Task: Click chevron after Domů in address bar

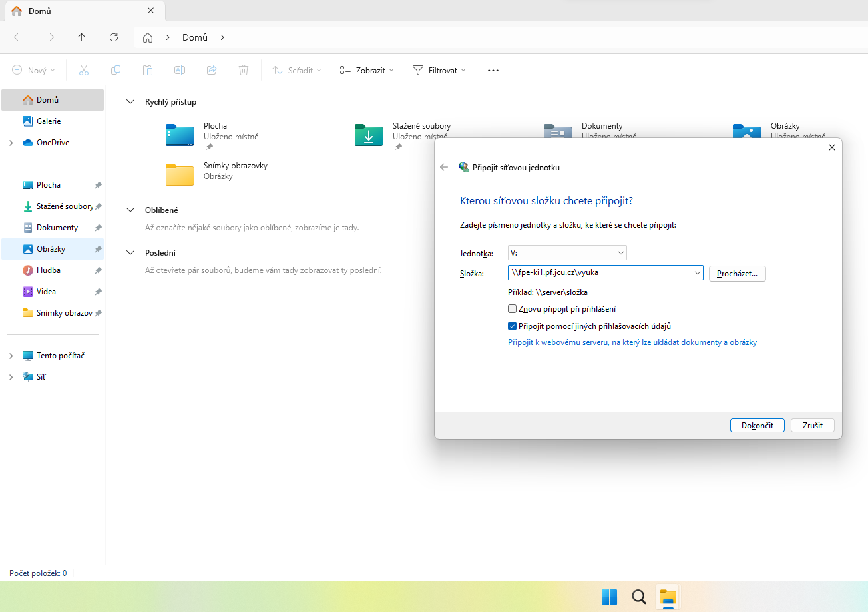Action: [x=222, y=37]
